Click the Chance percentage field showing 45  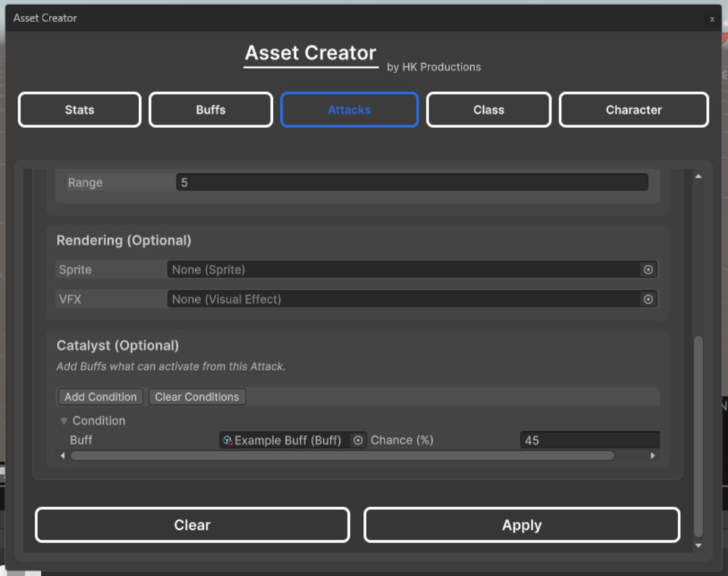pos(589,440)
